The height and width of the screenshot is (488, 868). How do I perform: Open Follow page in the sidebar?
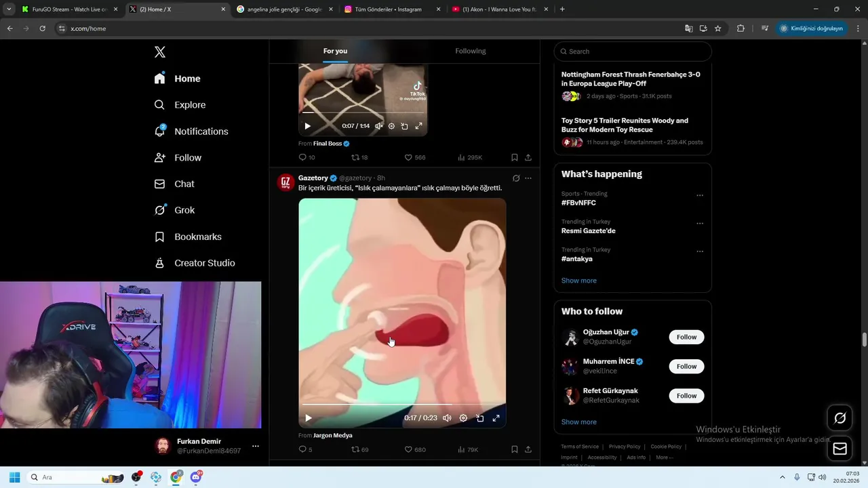pyautogui.click(x=178, y=158)
